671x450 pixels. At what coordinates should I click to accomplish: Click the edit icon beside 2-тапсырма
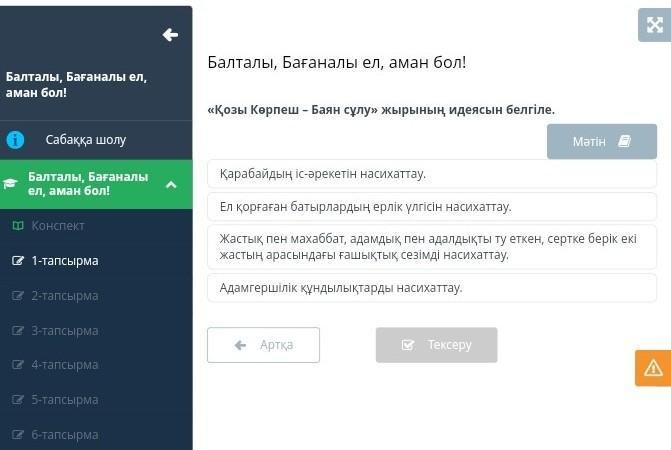17,296
